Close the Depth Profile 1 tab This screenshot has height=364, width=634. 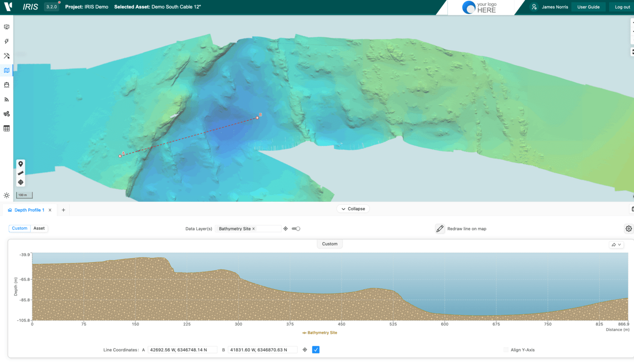pos(50,210)
